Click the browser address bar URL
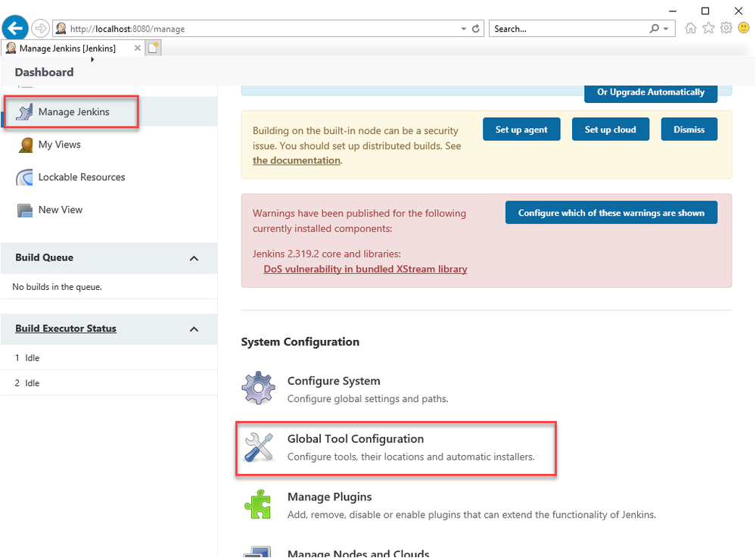The width and height of the screenshot is (756, 558). pos(127,29)
